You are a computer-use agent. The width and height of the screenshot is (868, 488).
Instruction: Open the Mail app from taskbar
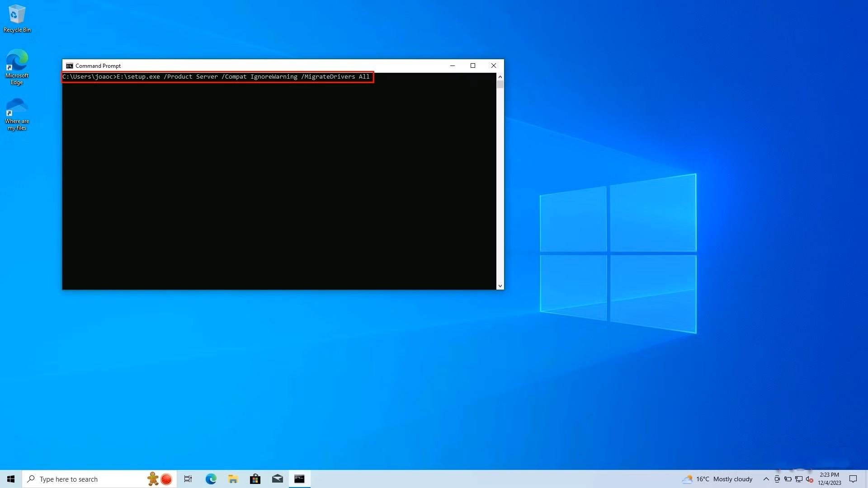click(277, 479)
